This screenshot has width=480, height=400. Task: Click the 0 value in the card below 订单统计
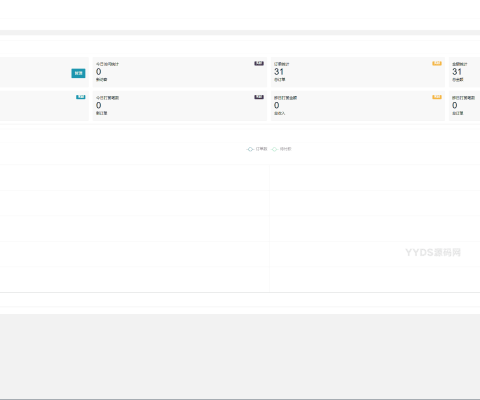pos(277,105)
